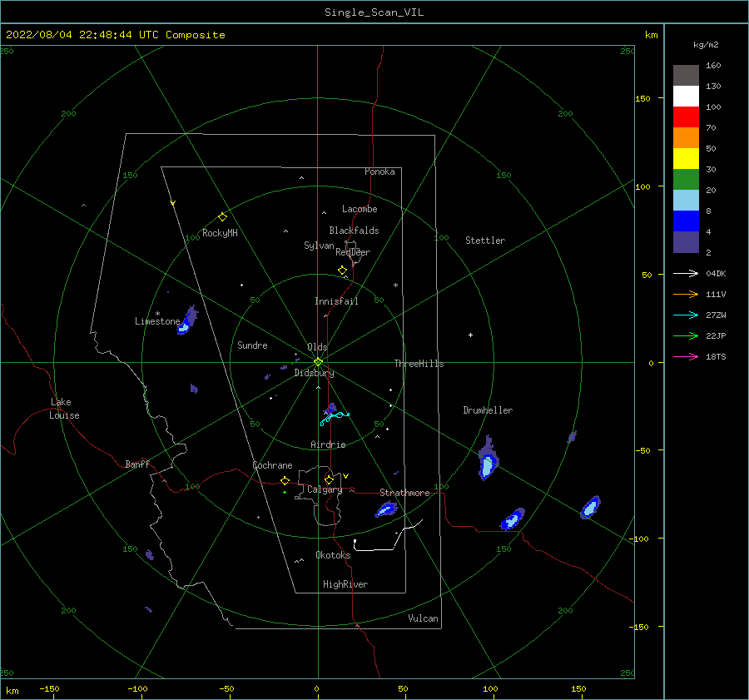749x700 pixels.
Task: Click the yellow V marker northwest of RockyMH
Action: click(x=173, y=204)
